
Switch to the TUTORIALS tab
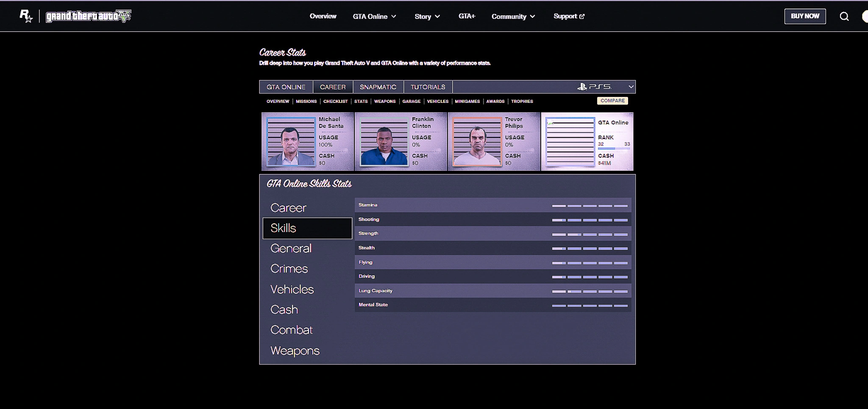[x=428, y=87]
